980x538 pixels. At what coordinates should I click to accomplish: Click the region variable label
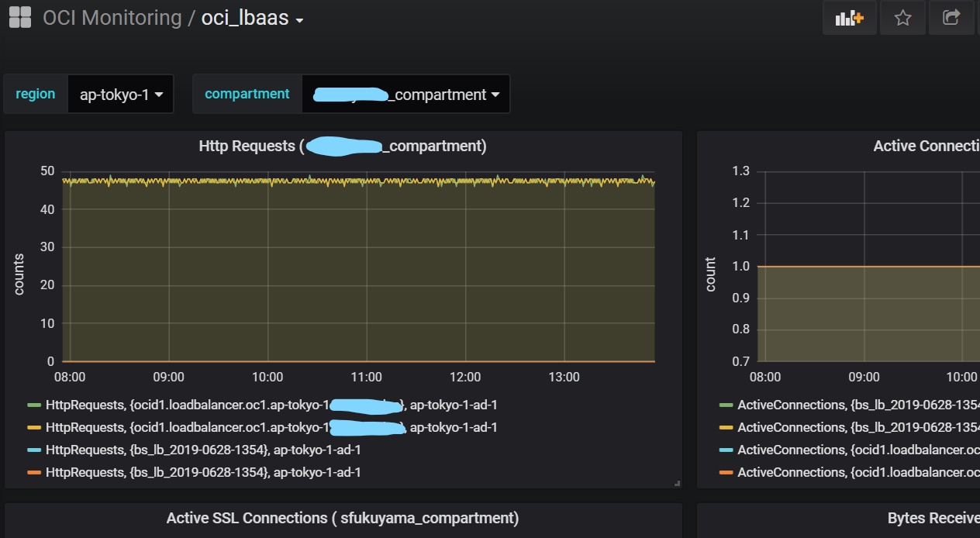tap(36, 94)
